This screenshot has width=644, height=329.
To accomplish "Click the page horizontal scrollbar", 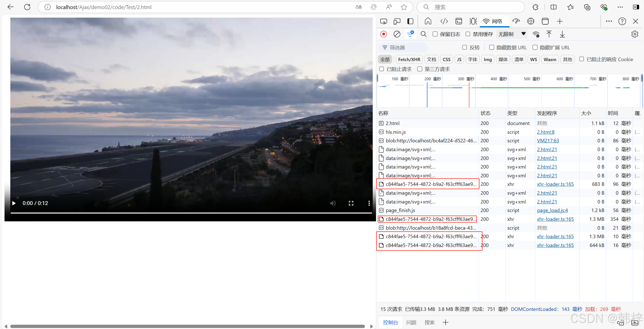I will [187, 326].
